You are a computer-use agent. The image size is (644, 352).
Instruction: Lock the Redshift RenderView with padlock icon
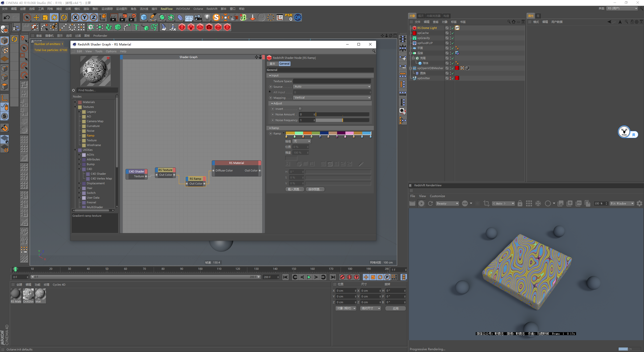click(x=520, y=203)
